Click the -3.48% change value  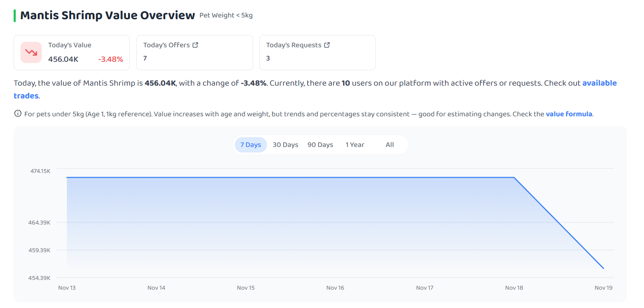(111, 59)
